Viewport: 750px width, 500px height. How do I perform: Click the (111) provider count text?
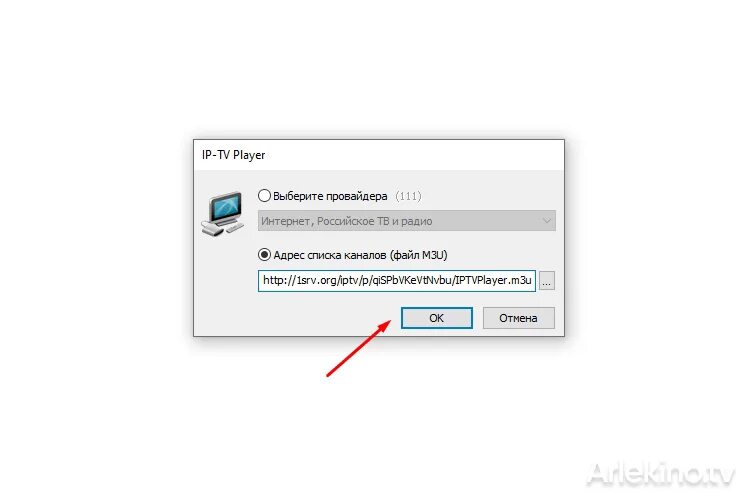pos(408,196)
